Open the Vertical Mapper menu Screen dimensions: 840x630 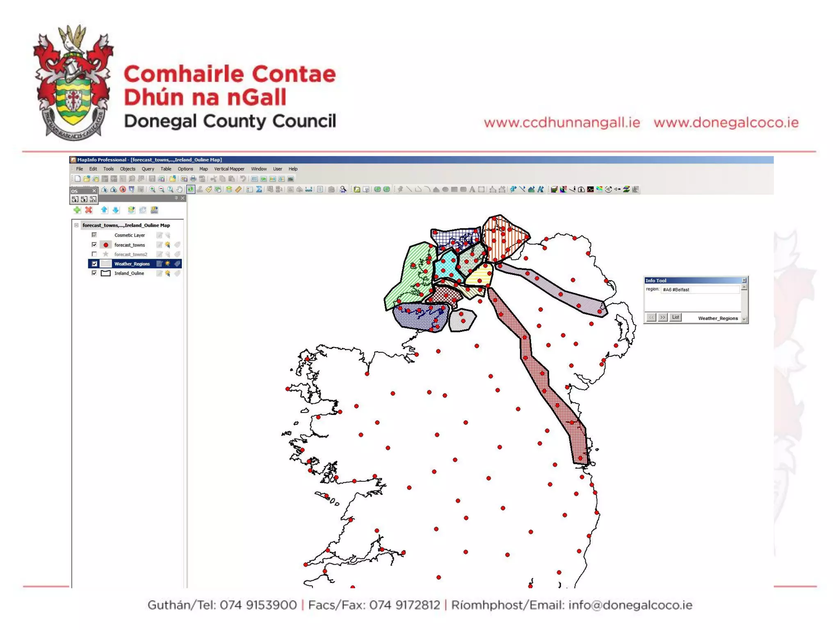pos(229,169)
